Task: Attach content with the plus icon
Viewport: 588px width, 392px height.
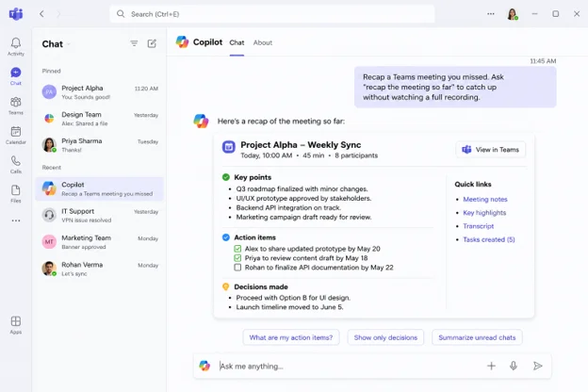Action: (491, 366)
